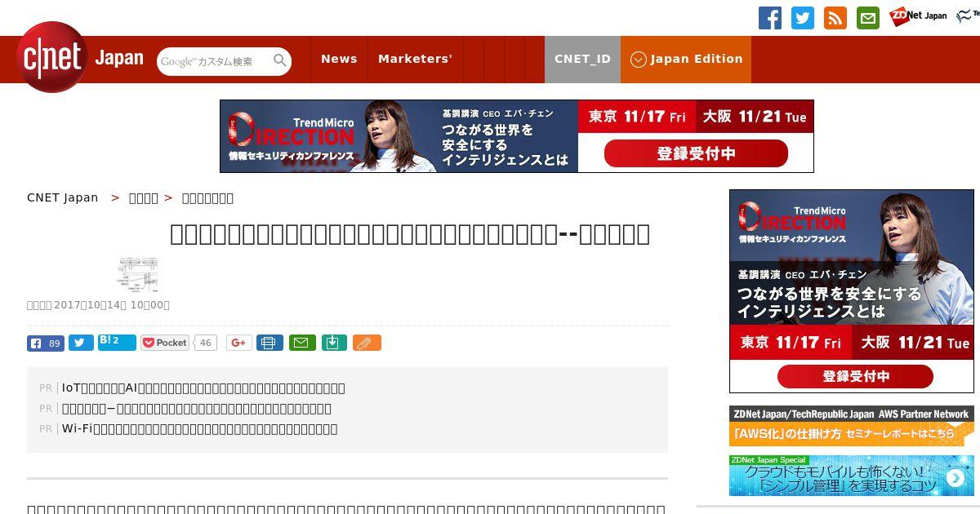The height and width of the screenshot is (514, 980).
Task: Click the red registration button in sidebar Trend Micro ad
Action: [x=855, y=376]
